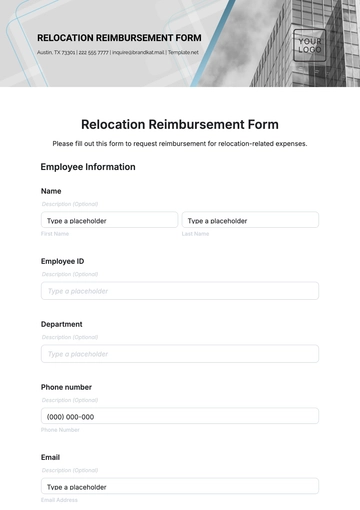Click the Last Name input field
360x510 pixels.
click(250, 220)
